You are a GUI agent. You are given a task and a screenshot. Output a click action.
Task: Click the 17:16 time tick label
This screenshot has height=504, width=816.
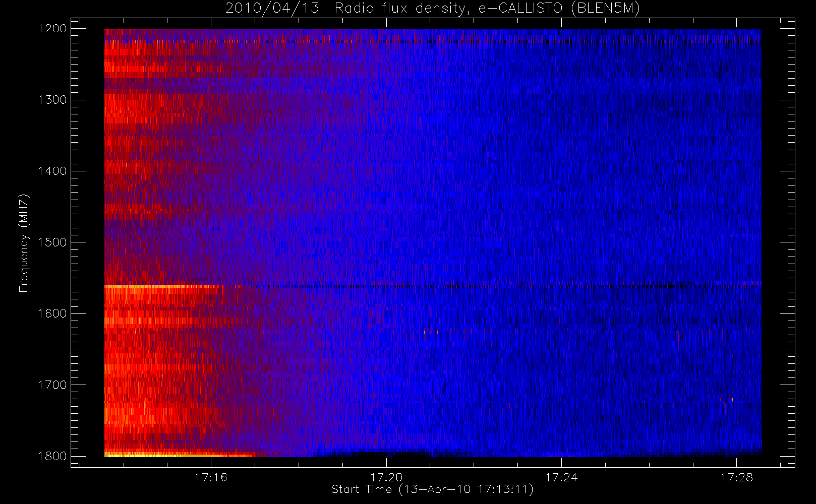pyautogui.click(x=211, y=477)
